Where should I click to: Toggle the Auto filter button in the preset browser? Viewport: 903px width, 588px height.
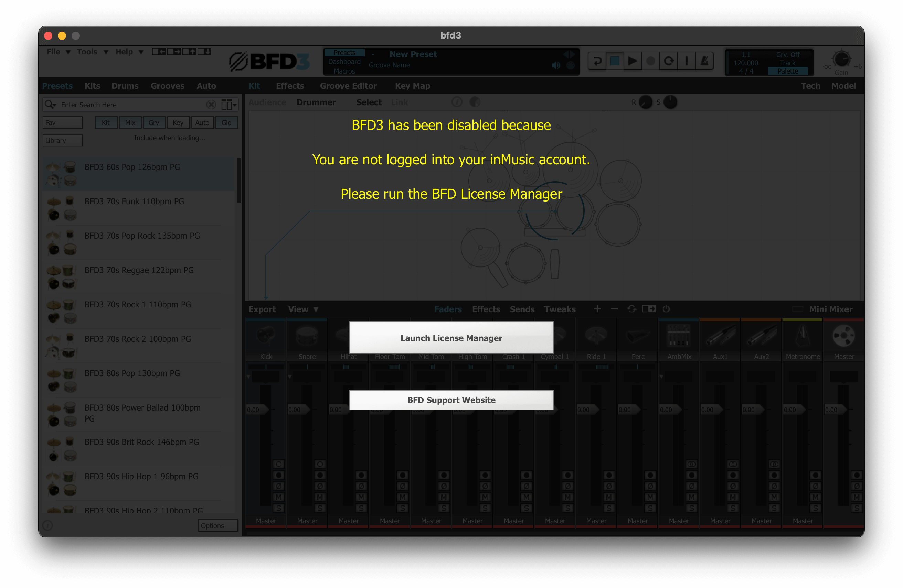point(202,122)
